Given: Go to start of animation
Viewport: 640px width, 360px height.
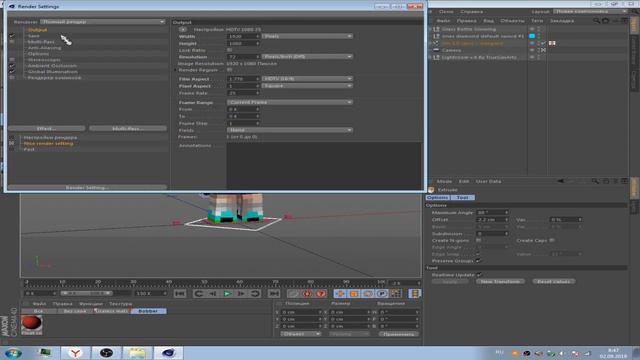Looking at the screenshot, I should (x=180, y=293).
